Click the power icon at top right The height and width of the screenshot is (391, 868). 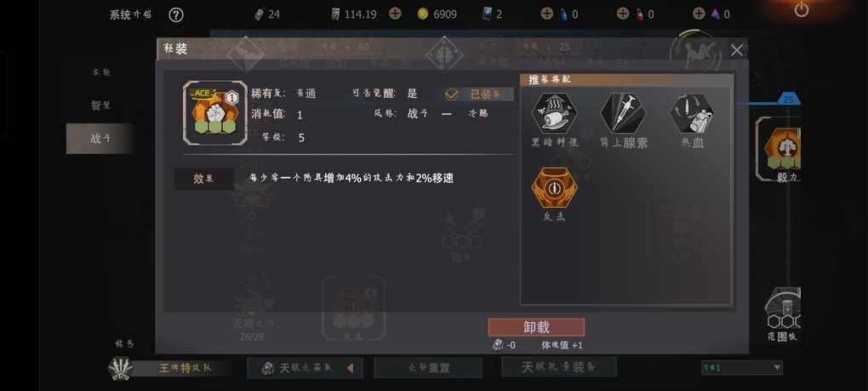pyautogui.click(x=801, y=10)
